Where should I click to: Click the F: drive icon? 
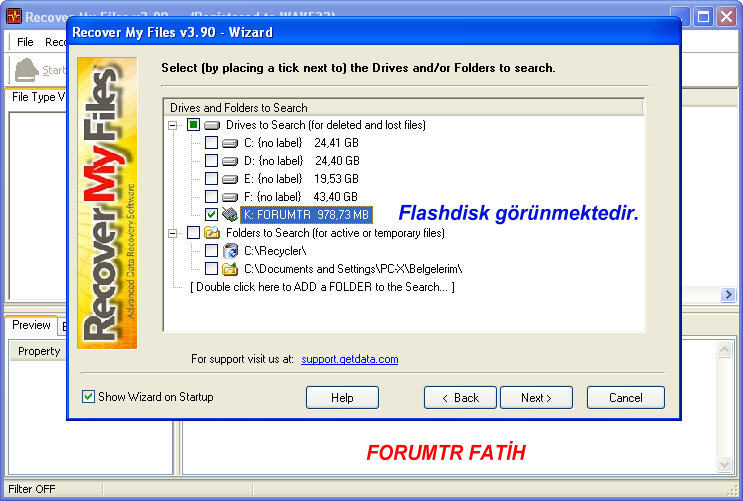[230, 197]
